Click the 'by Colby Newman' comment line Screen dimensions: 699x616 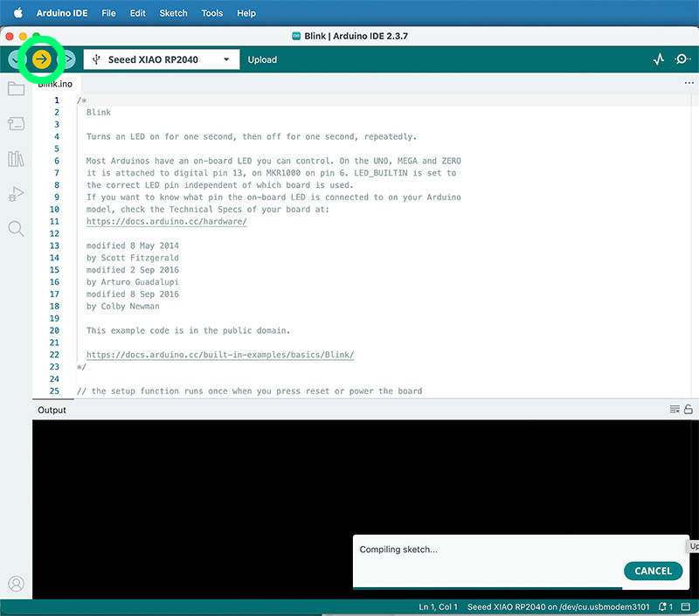coord(122,306)
